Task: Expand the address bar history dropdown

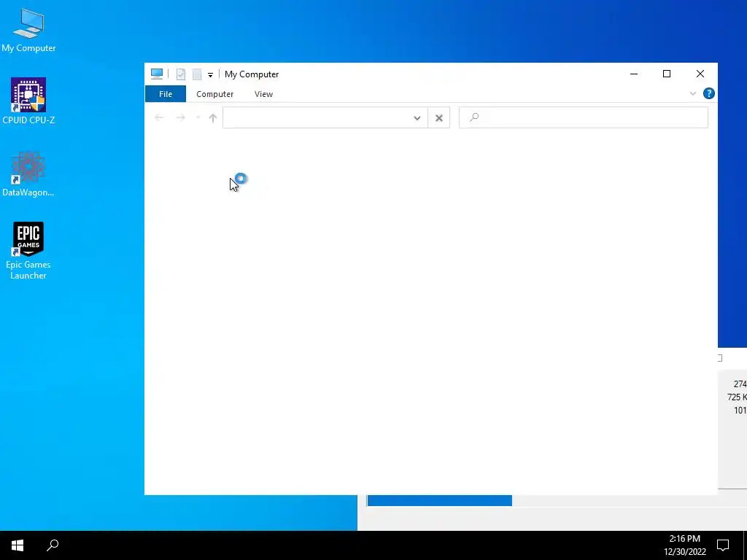Action: coord(417,118)
